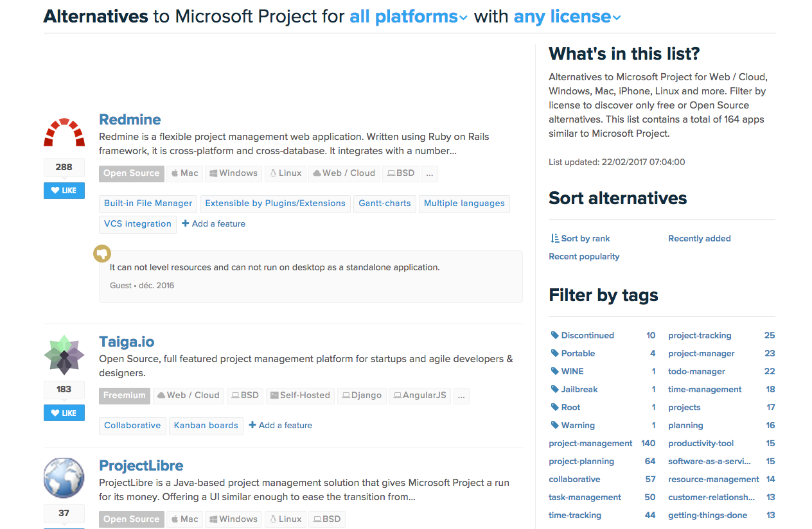Click the Redmine logo icon
Screen dimensions: 812x529
point(64,133)
